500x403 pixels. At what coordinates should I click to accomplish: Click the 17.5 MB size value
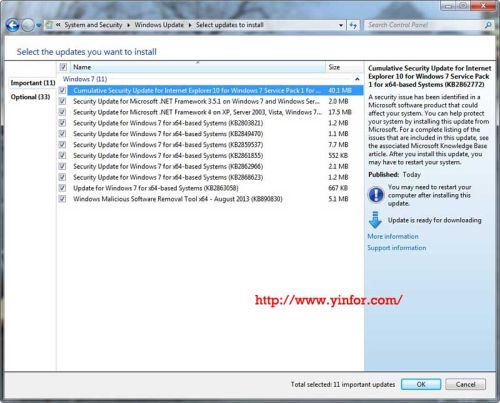[x=340, y=112]
